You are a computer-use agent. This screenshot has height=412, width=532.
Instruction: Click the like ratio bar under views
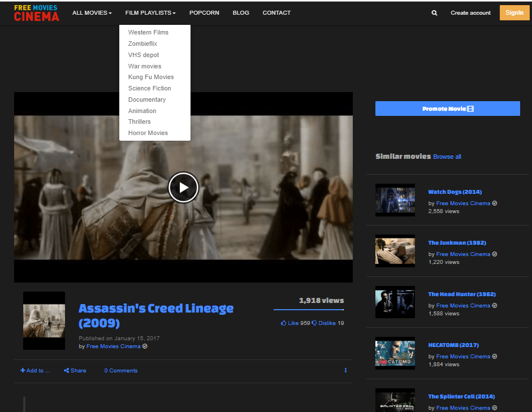[x=309, y=310]
